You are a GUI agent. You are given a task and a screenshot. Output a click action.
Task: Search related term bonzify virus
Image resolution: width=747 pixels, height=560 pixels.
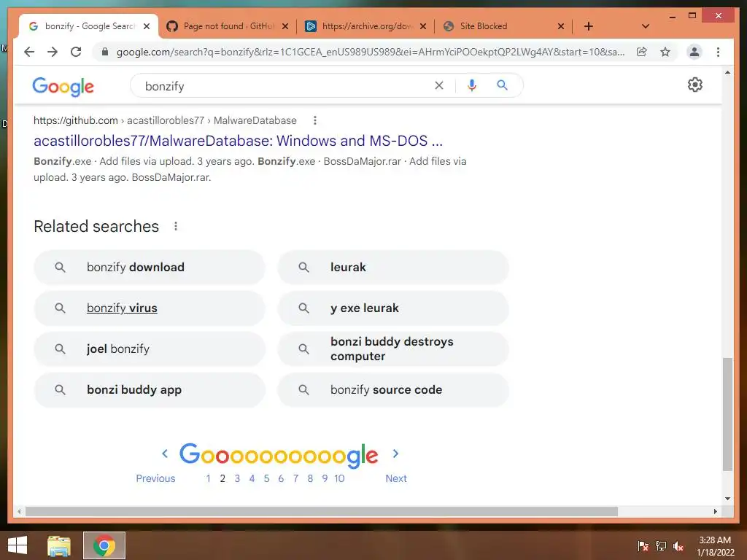(149, 308)
